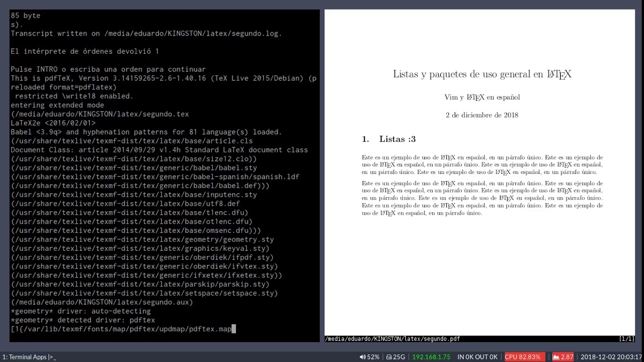
Task: Click the geometry.sty path line
Action: click(142, 240)
